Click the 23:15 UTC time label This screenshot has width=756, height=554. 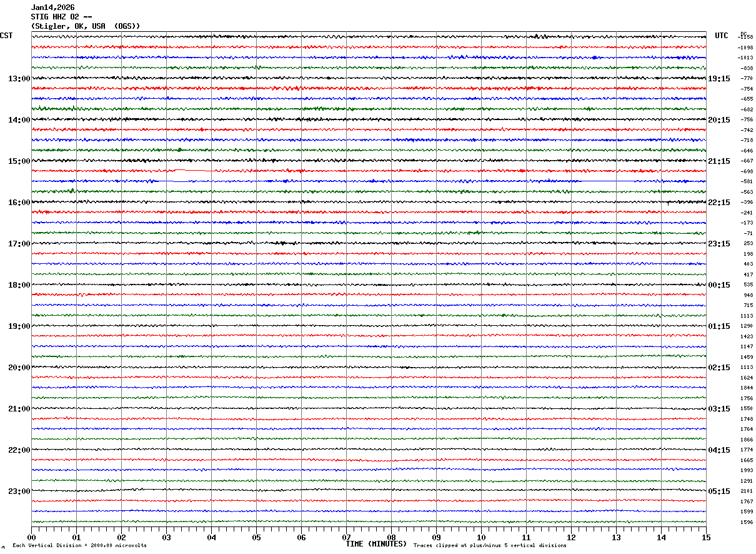(719, 244)
